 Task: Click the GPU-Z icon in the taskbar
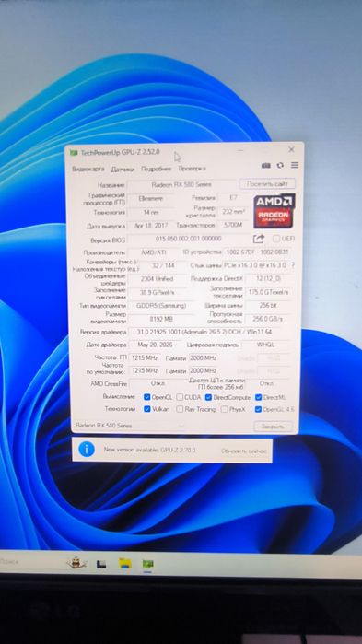pos(147,564)
